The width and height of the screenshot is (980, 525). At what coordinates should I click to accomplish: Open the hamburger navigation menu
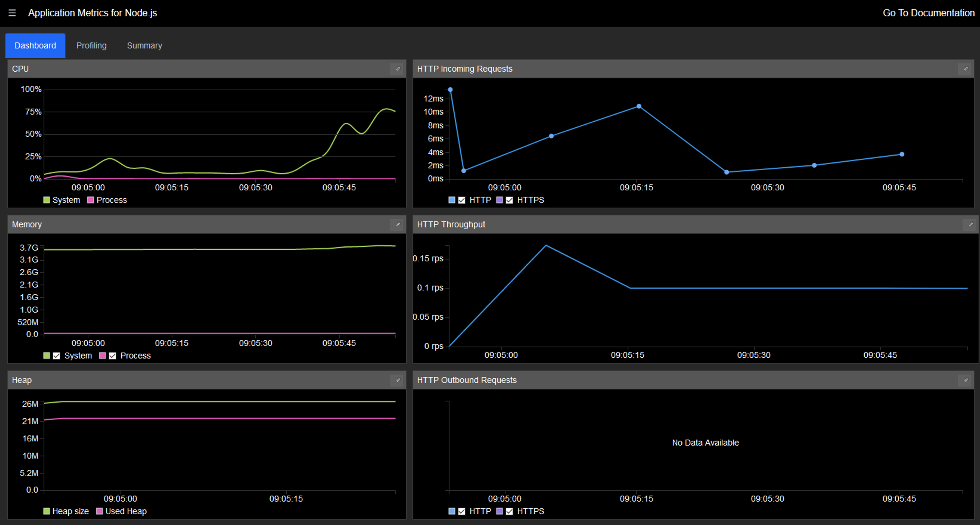pyautogui.click(x=12, y=13)
